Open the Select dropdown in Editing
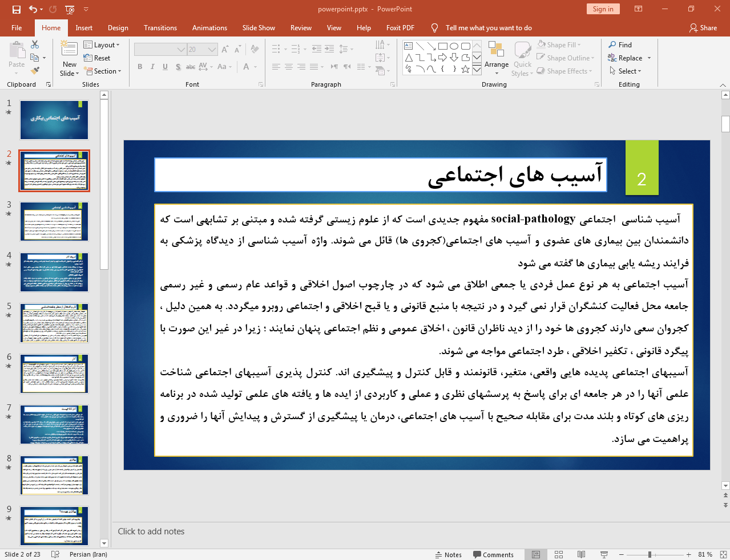 click(x=626, y=71)
